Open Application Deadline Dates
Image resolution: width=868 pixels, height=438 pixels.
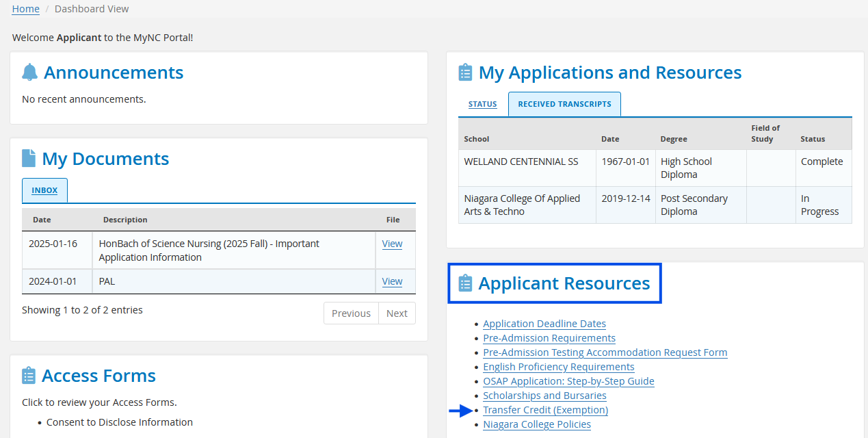(x=544, y=323)
